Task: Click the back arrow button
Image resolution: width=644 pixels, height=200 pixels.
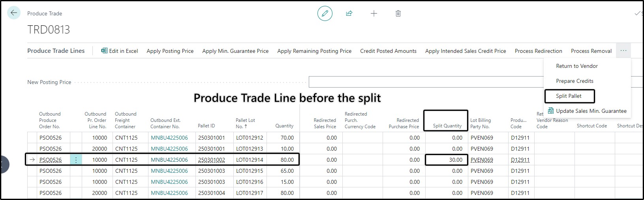Action: click(14, 13)
